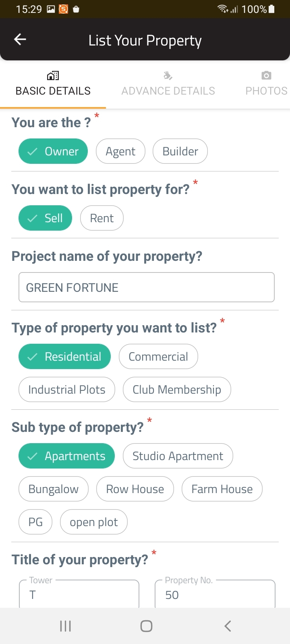Choose Farm House sub type
The width and height of the screenshot is (290, 644).
(x=222, y=489)
